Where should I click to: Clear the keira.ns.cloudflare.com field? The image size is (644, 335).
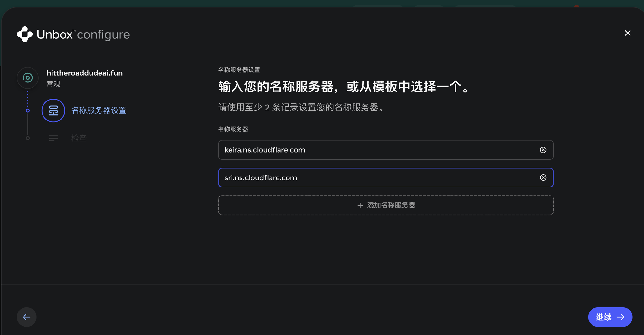click(543, 150)
